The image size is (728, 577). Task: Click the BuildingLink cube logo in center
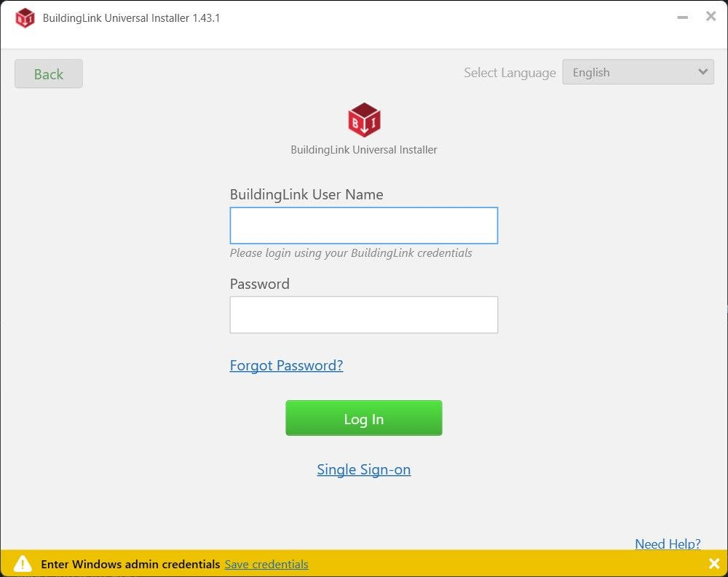coord(365,120)
